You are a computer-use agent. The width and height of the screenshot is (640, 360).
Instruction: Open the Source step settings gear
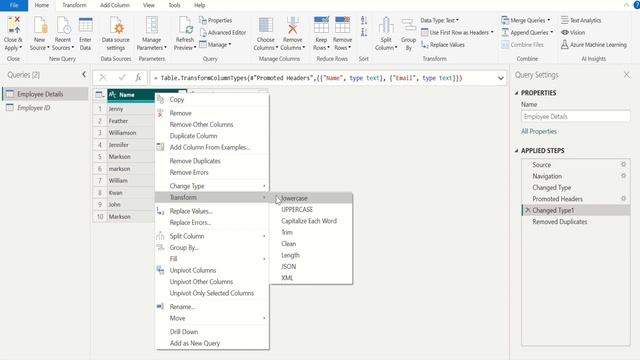[x=623, y=164]
